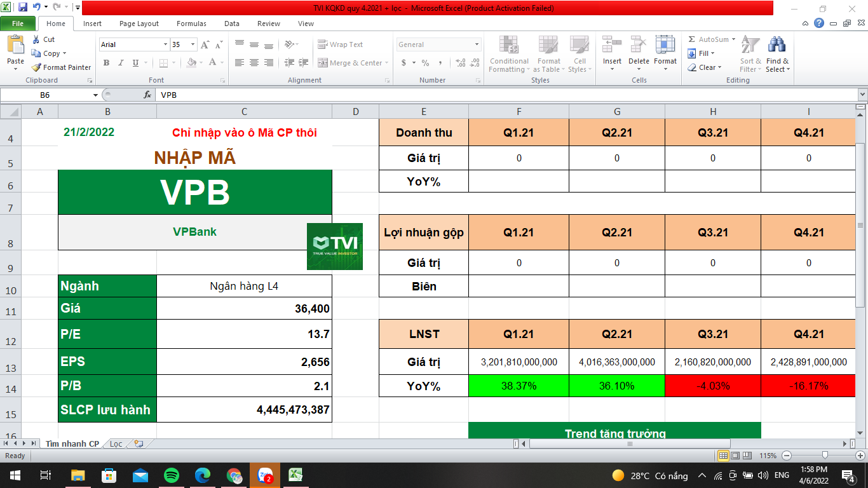Select the VPB stock code cell

194,193
